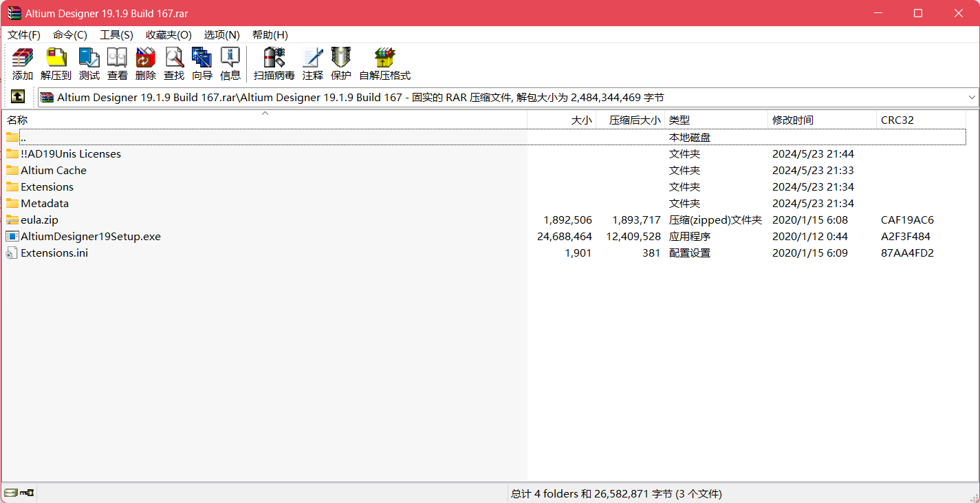Select the AltiumDesigner19Setup.exe file name
This screenshot has width=980, height=503.
click(x=91, y=236)
